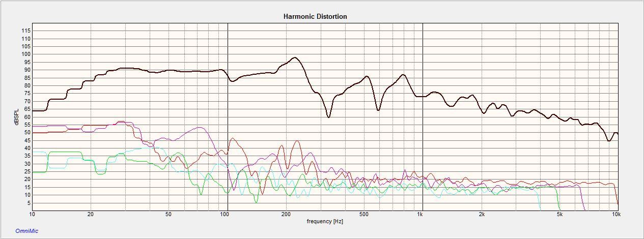
Task: Click the OmniMic label
Action: pyautogui.click(x=26, y=231)
